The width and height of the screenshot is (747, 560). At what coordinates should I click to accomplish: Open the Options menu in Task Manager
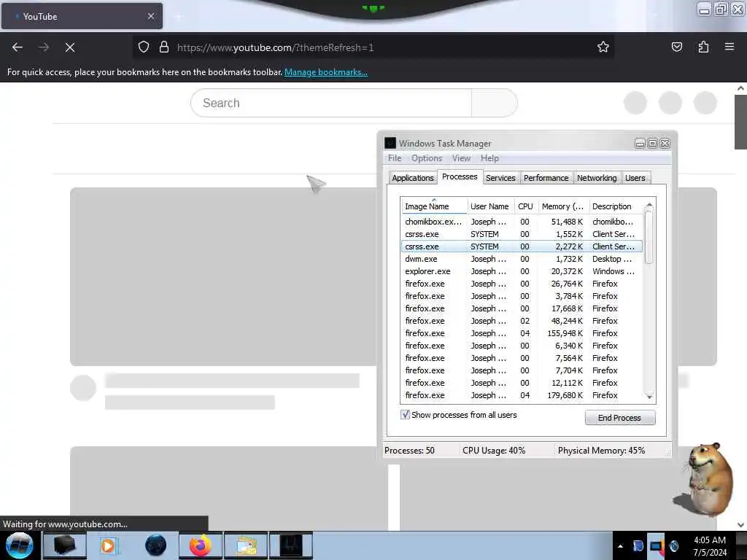tap(427, 158)
